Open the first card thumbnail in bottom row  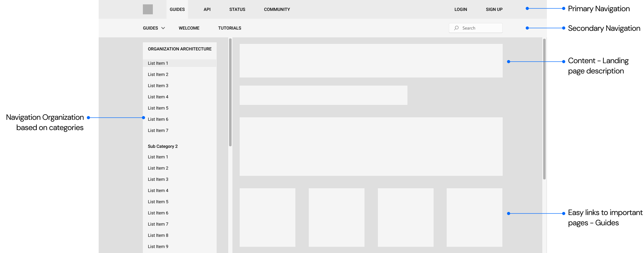click(267, 217)
